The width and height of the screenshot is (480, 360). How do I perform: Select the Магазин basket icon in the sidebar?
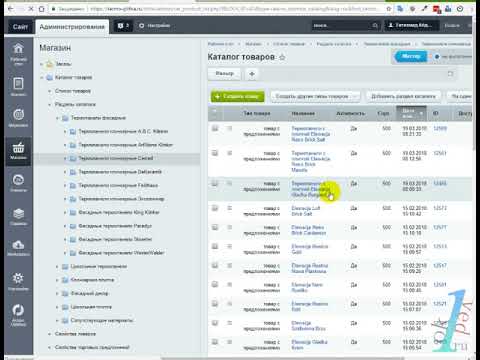pyautogui.click(x=18, y=151)
